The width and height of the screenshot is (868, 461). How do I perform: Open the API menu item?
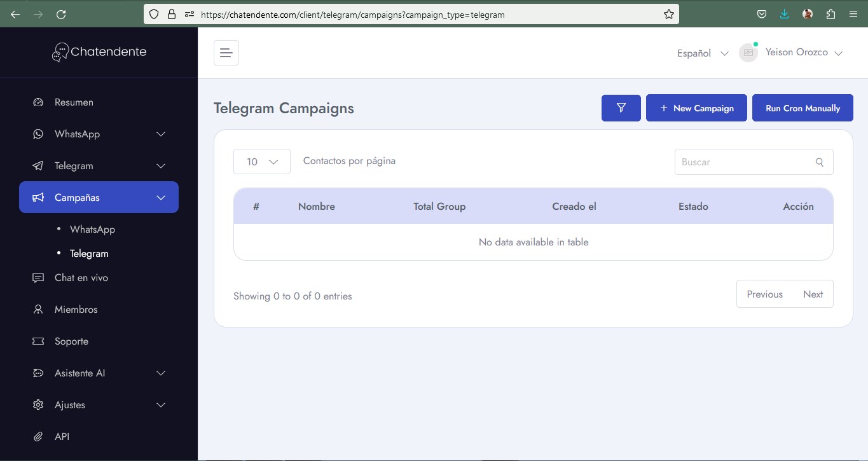(62, 437)
